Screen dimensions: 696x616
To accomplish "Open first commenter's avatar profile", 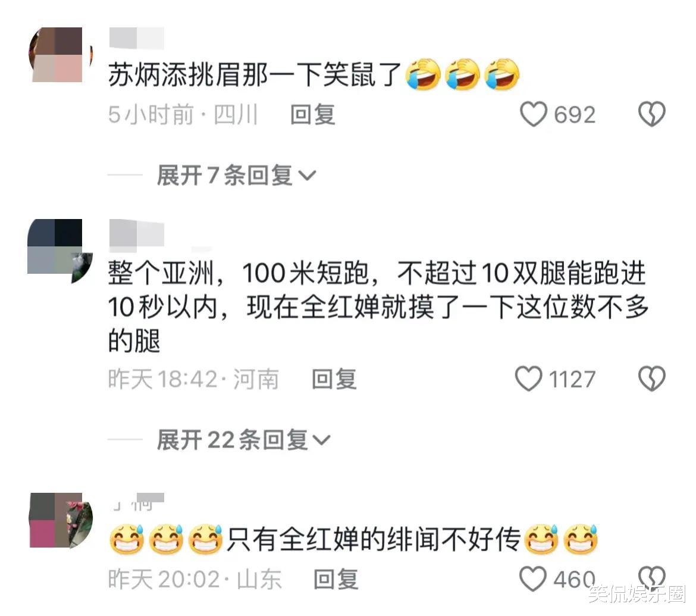I will click(x=60, y=55).
